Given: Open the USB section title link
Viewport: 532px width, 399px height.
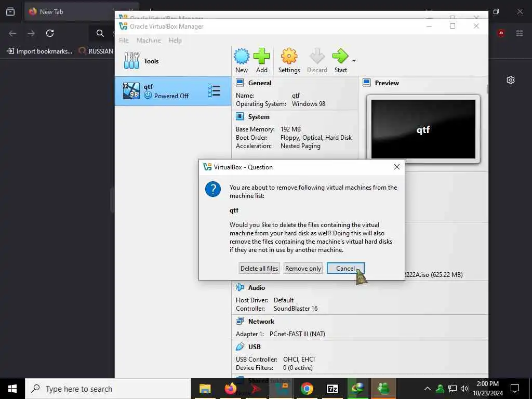Looking at the screenshot, I should click(x=255, y=347).
